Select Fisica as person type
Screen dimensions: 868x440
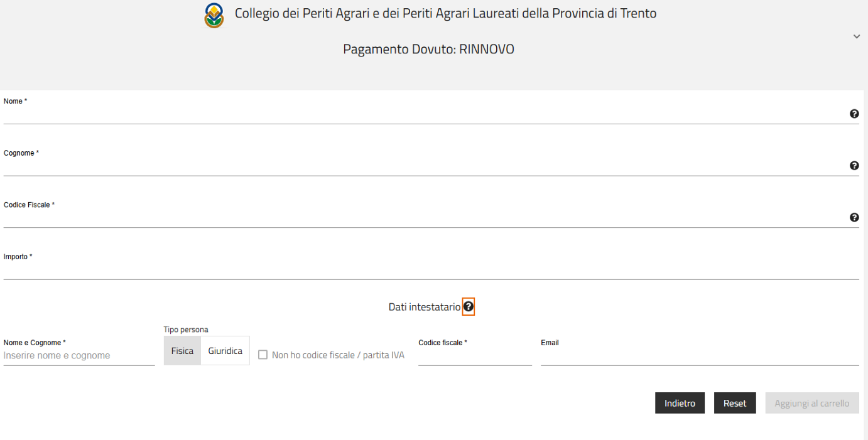(x=182, y=351)
